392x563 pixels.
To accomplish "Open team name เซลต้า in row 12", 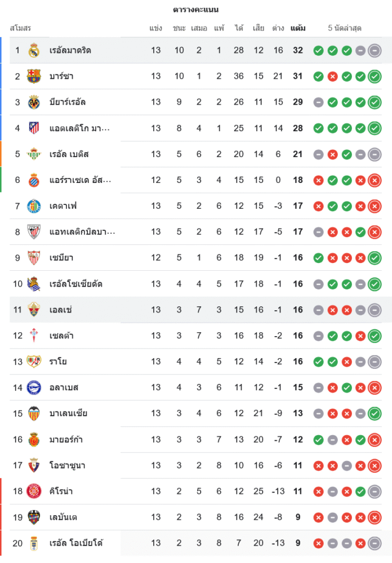I will (61, 336).
